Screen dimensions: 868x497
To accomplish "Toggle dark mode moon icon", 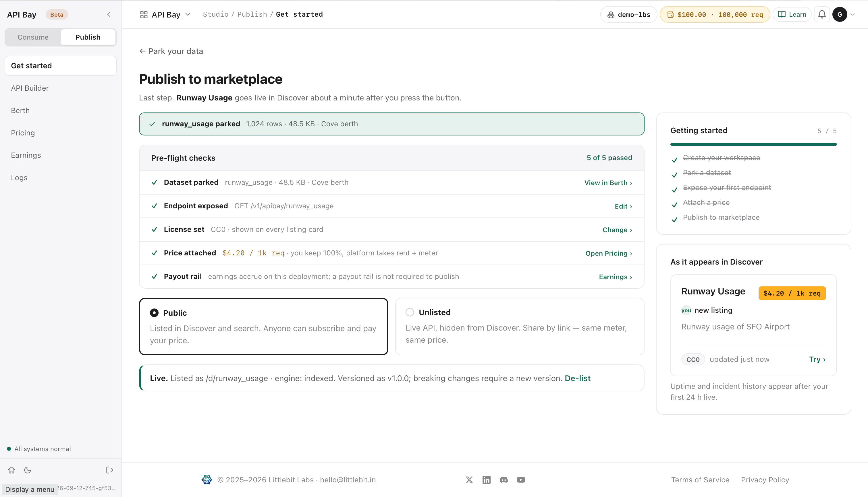I will pyautogui.click(x=28, y=470).
